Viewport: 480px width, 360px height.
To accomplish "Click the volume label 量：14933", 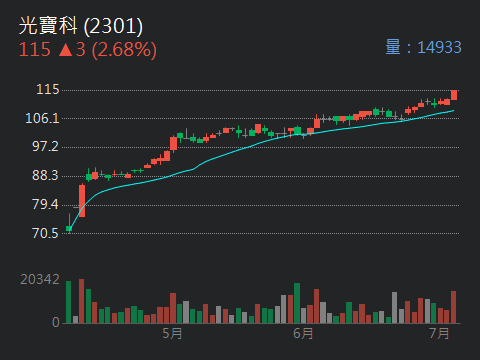I will 423,47.
